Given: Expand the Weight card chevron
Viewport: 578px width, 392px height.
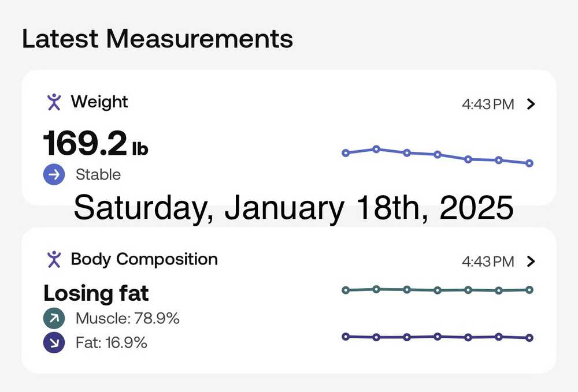Looking at the screenshot, I should click(x=532, y=104).
